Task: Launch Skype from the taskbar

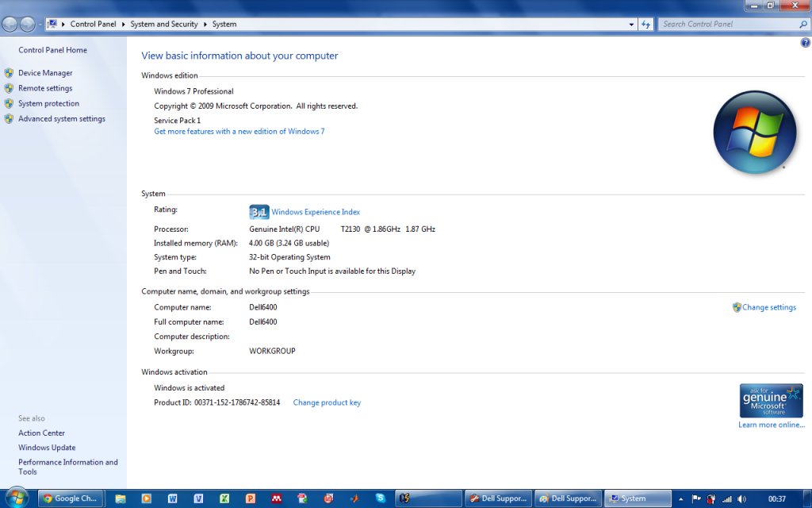Action: [x=381, y=498]
